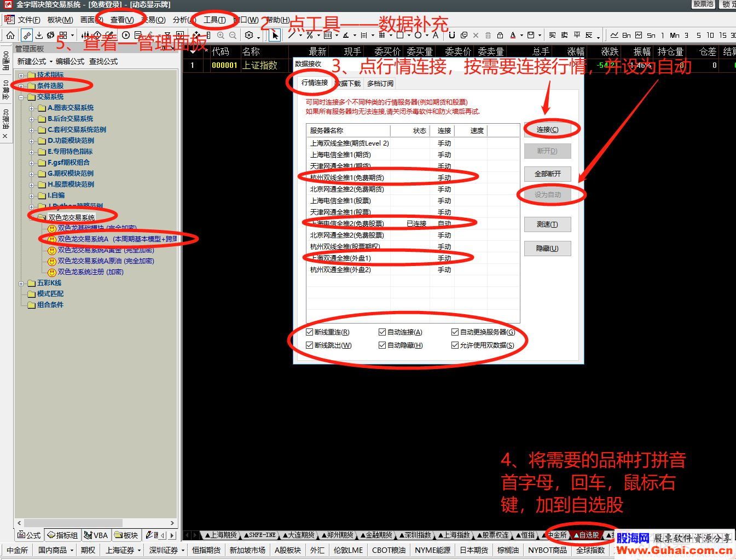Click the 连接(C) button
The height and width of the screenshot is (560, 736).
pyautogui.click(x=547, y=130)
